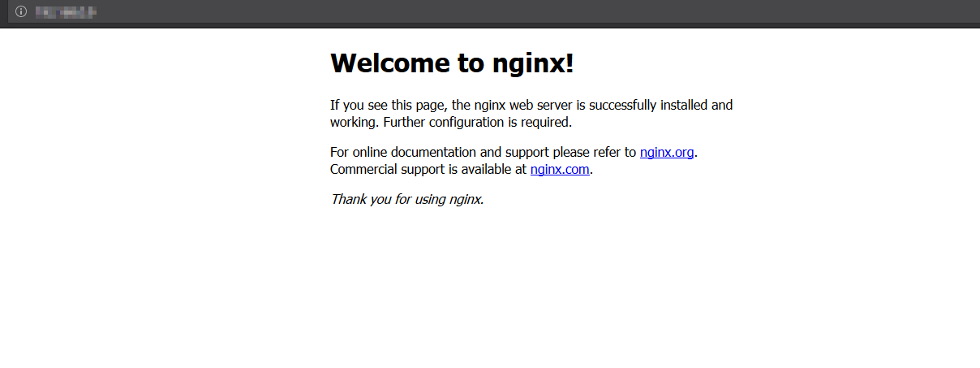Click the phrase "nginx web server"
Screen dimensions: 980x368
[x=524, y=105]
